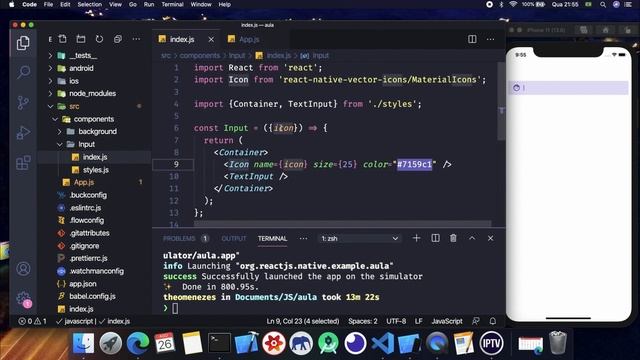Collapse all folders in the Explorer
The image size is (640, 360).
coord(118,39)
